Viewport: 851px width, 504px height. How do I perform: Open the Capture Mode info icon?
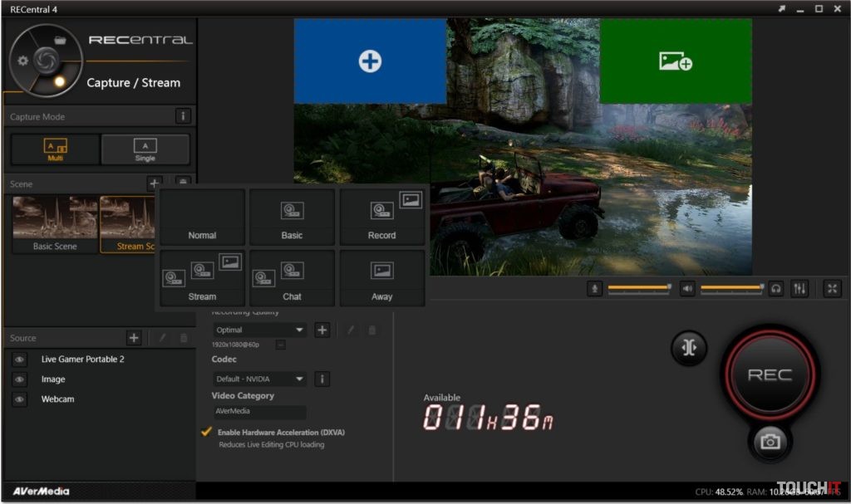(x=184, y=117)
